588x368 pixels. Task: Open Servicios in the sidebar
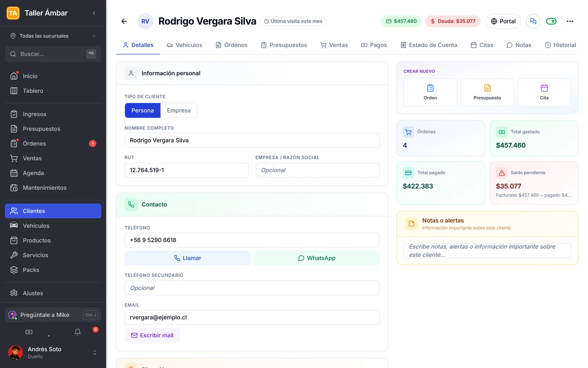point(53,255)
